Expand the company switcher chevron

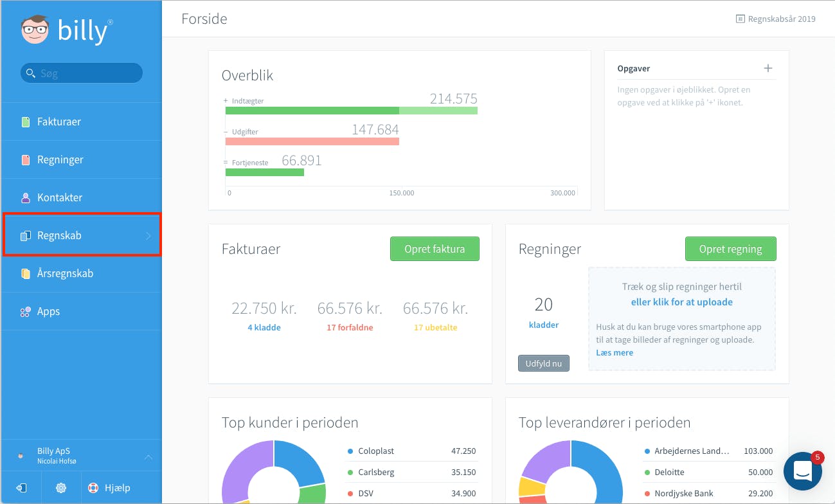148,456
